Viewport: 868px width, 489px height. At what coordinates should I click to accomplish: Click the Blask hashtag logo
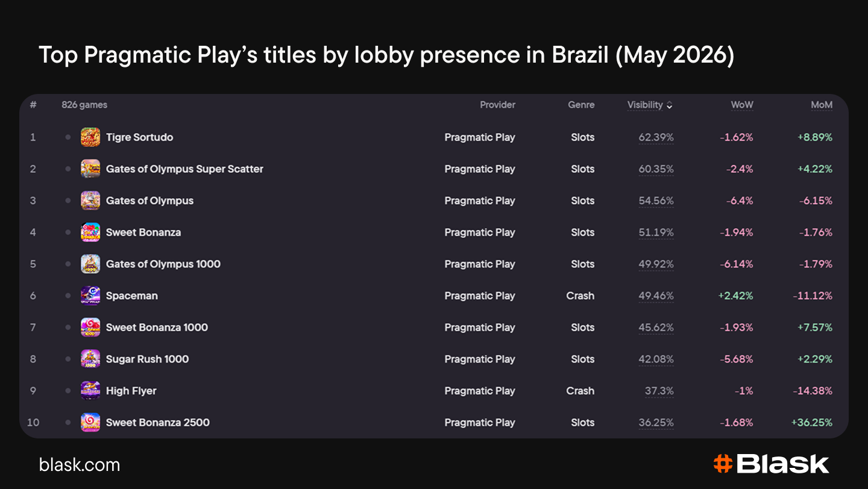tap(723, 464)
